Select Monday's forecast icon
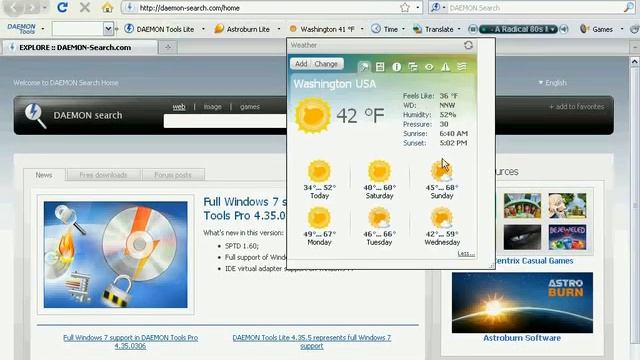This screenshot has width=640, height=360. pyautogui.click(x=319, y=217)
